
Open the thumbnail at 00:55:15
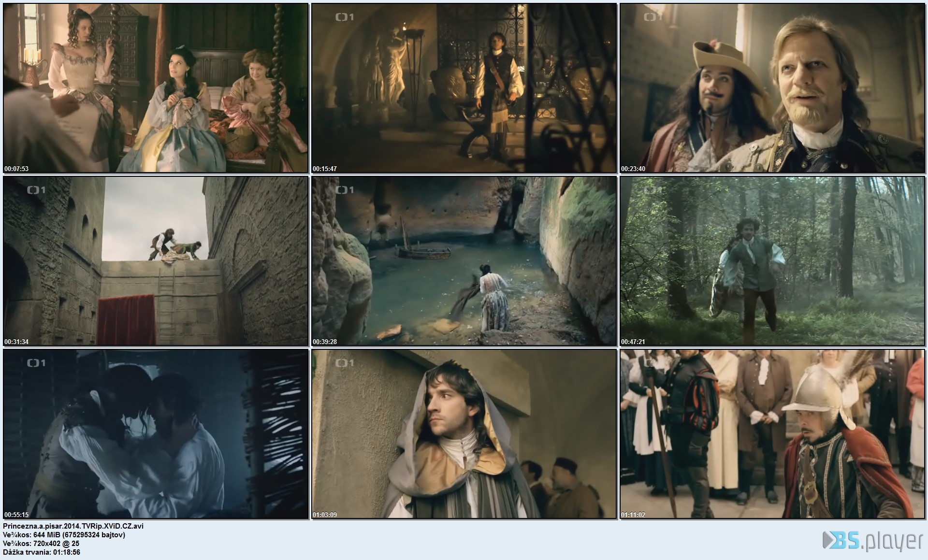[156, 434]
